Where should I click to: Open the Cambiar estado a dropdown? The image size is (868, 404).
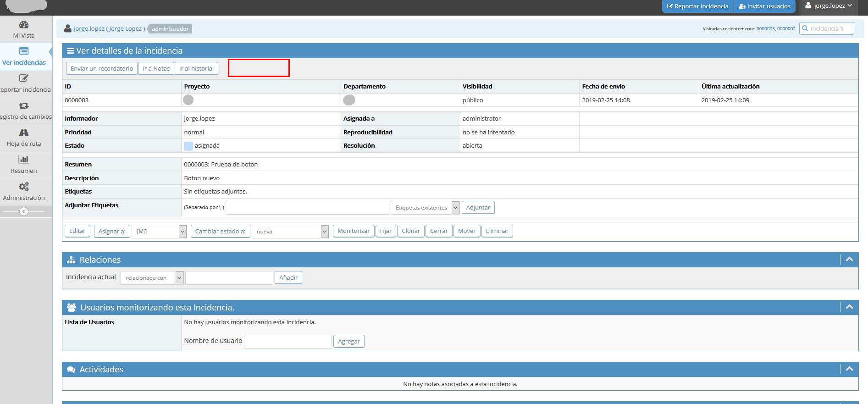(x=290, y=232)
